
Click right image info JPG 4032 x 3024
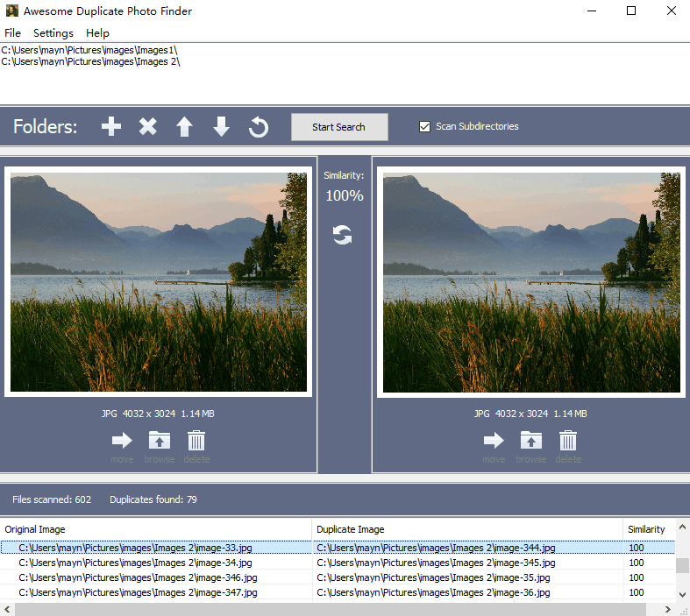coord(530,414)
